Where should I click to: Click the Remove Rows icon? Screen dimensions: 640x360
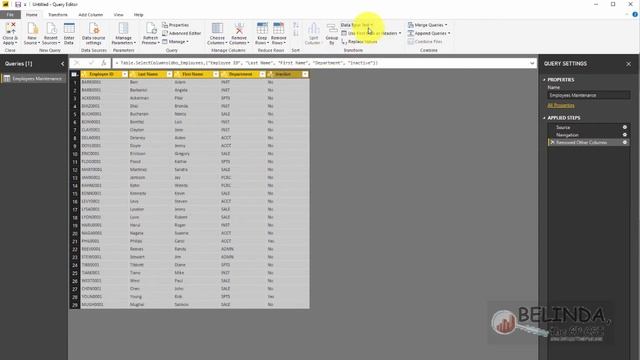pos(278,33)
